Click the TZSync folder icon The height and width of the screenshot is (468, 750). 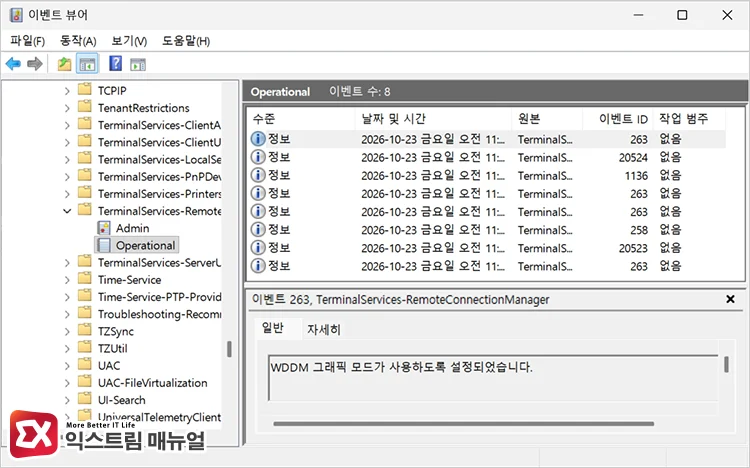85,330
